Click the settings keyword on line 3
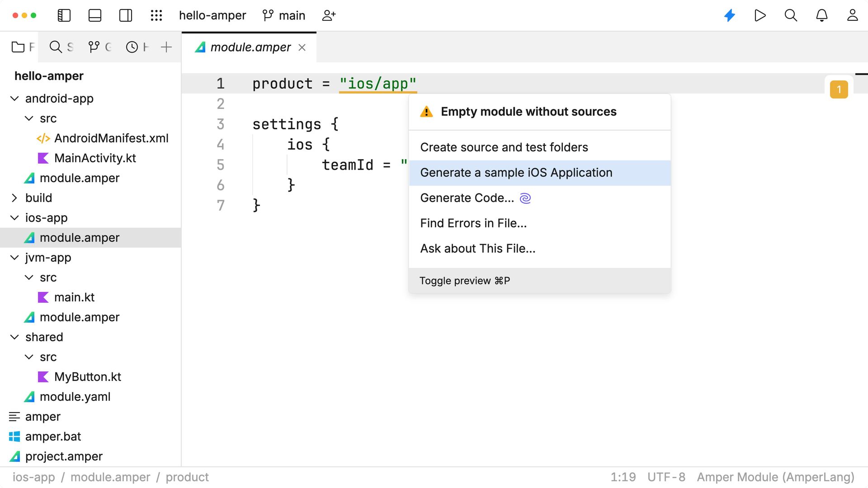This screenshot has width=868, height=488. [287, 124]
